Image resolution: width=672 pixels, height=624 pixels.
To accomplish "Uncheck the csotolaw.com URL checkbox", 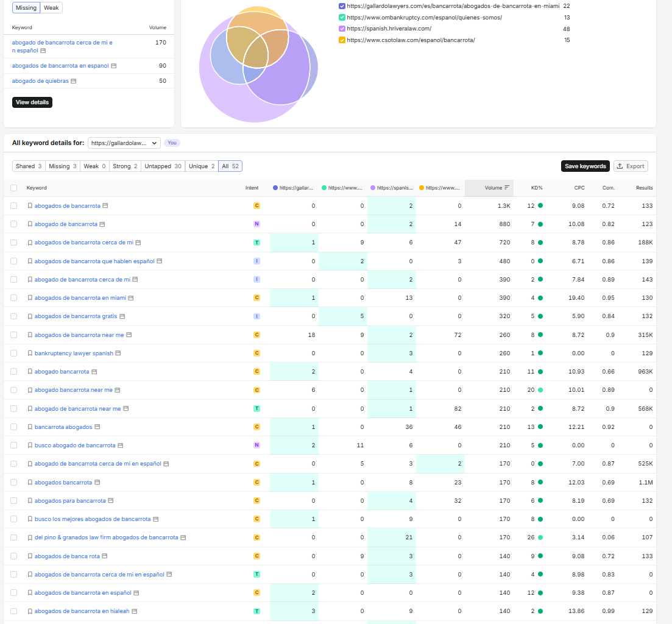I will (342, 40).
